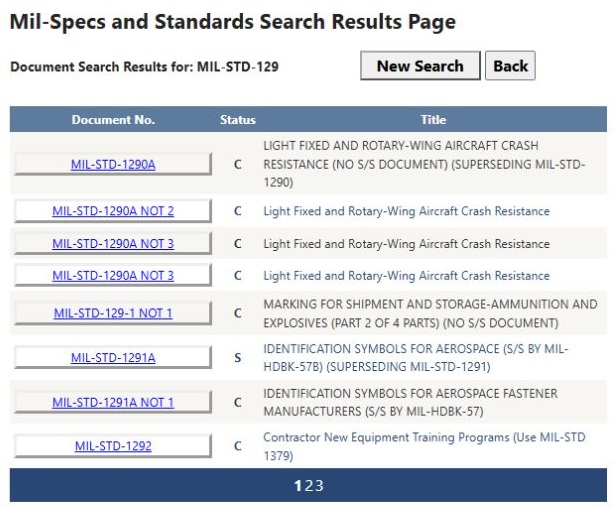Go to results page 2

pyautogui.click(x=309, y=486)
